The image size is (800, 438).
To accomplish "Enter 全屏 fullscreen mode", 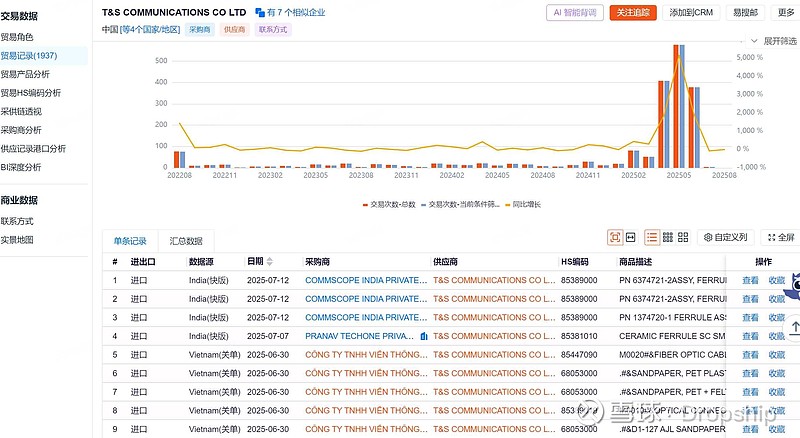I will [x=781, y=237].
